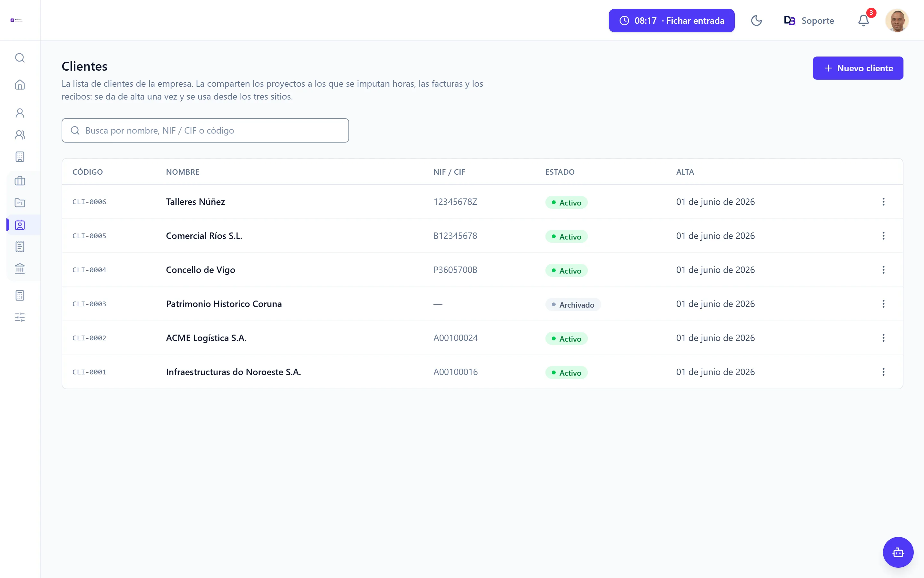The height and width of the screenshot is (578, 924).
Task: Click the app logo in top-left corner
Action: pos(16,20)
